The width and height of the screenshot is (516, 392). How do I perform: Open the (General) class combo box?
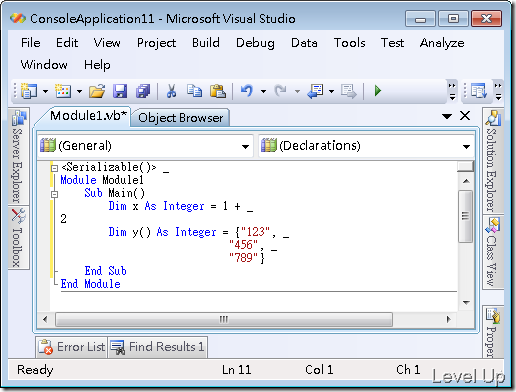145,146
